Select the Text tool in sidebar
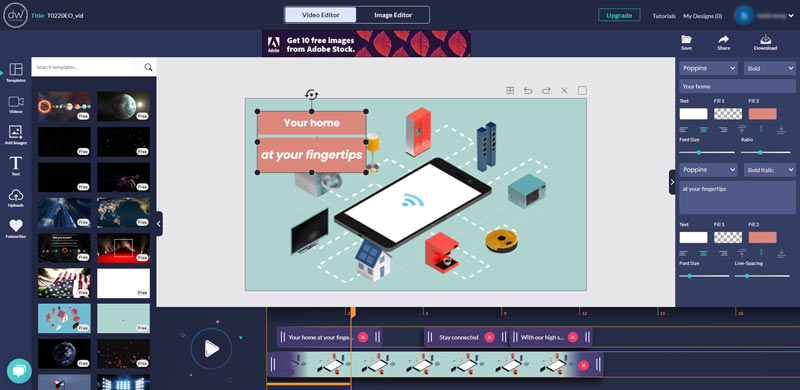Viewport: 800px width, 390px height. [16, 166]
